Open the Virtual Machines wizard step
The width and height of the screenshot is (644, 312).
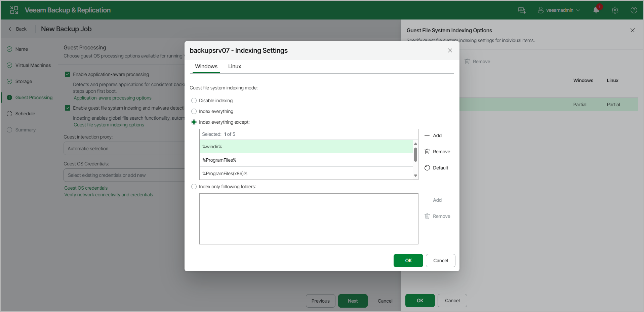point(33,65)
